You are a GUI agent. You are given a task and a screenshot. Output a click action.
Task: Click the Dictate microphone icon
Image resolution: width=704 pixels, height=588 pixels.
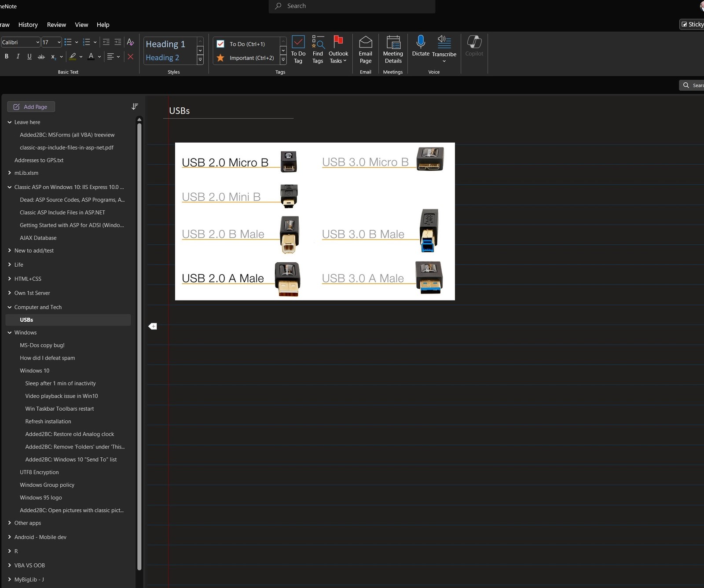pyautogui.click(x=421, y=42)
